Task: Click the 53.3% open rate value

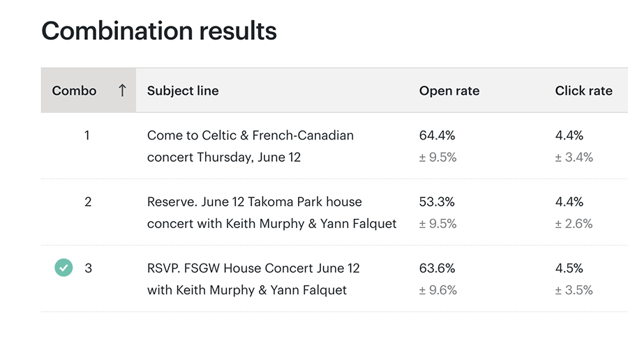Action: pos(438,202)
